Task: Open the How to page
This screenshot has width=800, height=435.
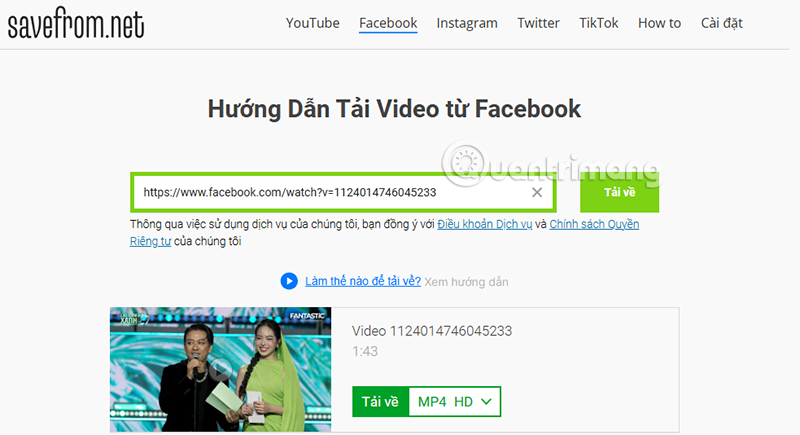Action: click(x=659, y=23)
